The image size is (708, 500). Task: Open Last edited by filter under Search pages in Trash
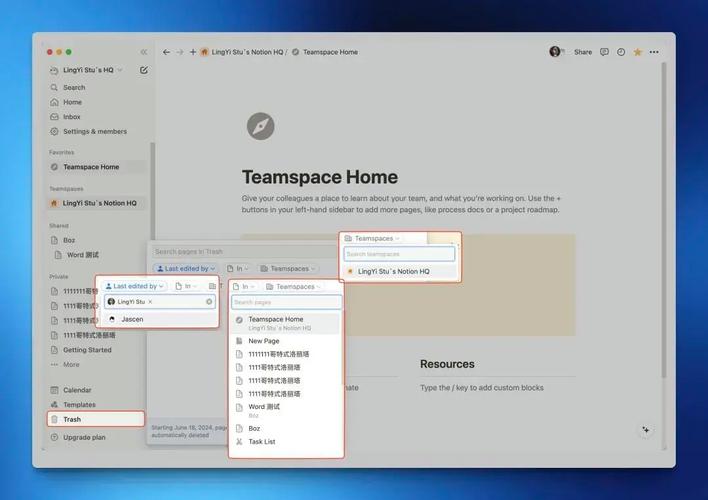tap(186, 268)
